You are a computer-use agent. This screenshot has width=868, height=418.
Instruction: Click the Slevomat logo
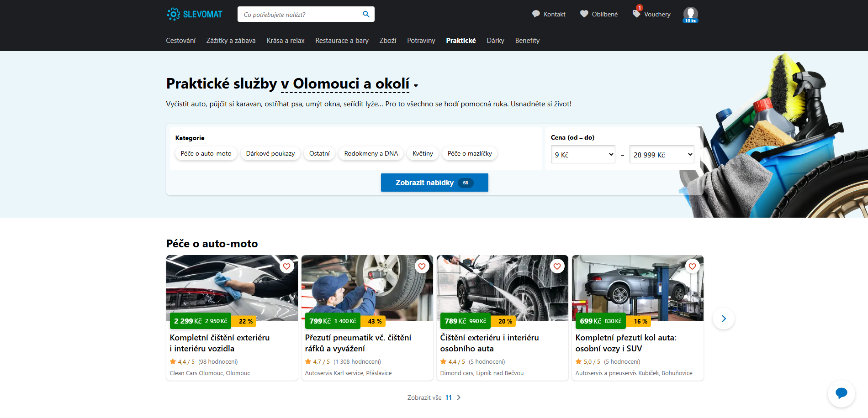pos(195,14)
